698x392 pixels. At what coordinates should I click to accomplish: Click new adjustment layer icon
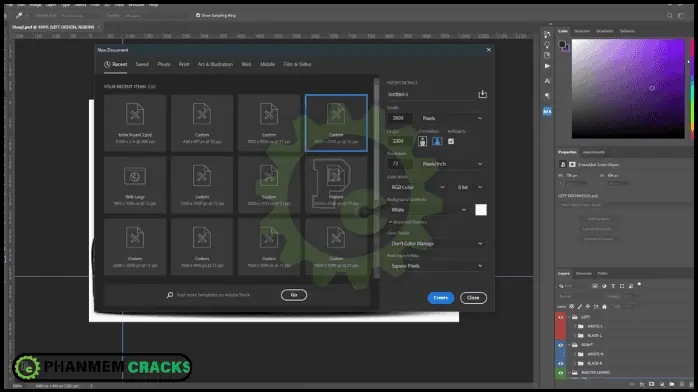(x=662, y=384)
